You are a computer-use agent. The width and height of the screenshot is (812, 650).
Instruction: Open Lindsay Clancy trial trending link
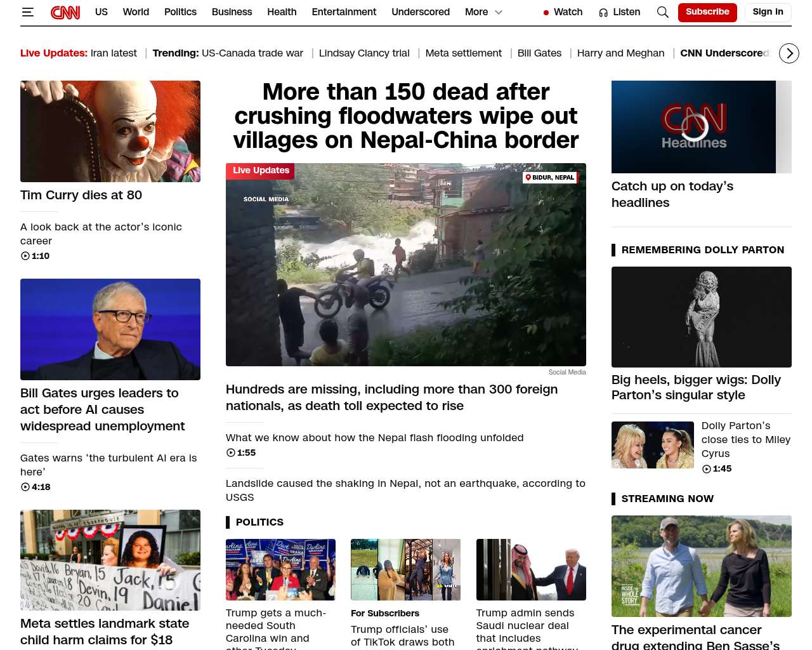pyautogui.click(x=364, y=53)
